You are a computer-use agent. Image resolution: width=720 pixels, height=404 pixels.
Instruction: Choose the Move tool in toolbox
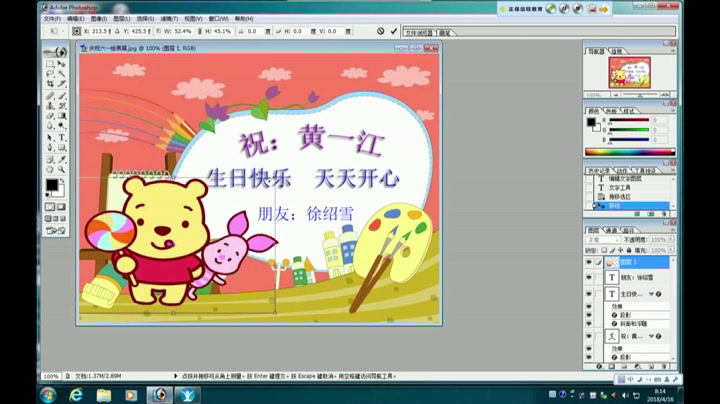(x=61, y=63)
